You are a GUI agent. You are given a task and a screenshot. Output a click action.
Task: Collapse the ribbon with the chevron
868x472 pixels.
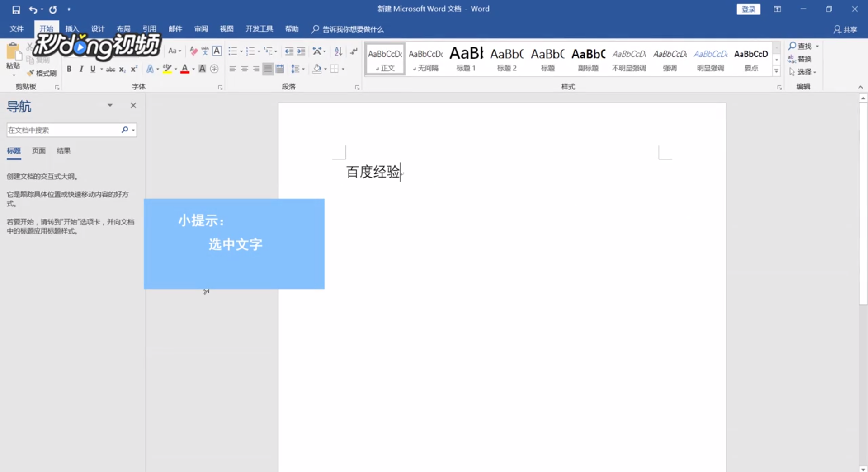pos(860,87)
